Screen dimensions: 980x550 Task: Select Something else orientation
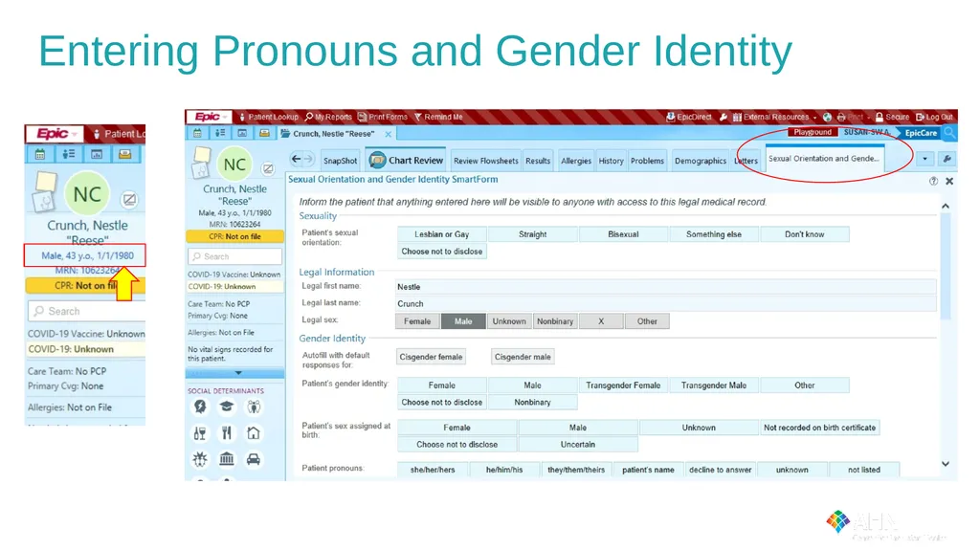click(714, 234)
